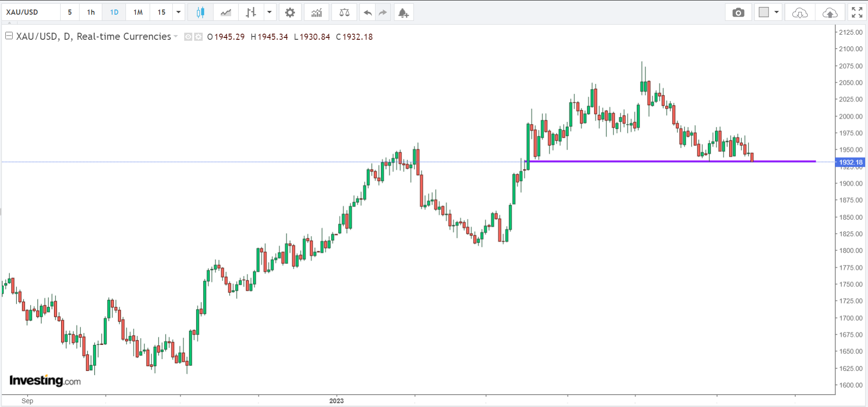Open the indicators icon
The height and width of the screenshot is (407, 868).
pos(316,12)
